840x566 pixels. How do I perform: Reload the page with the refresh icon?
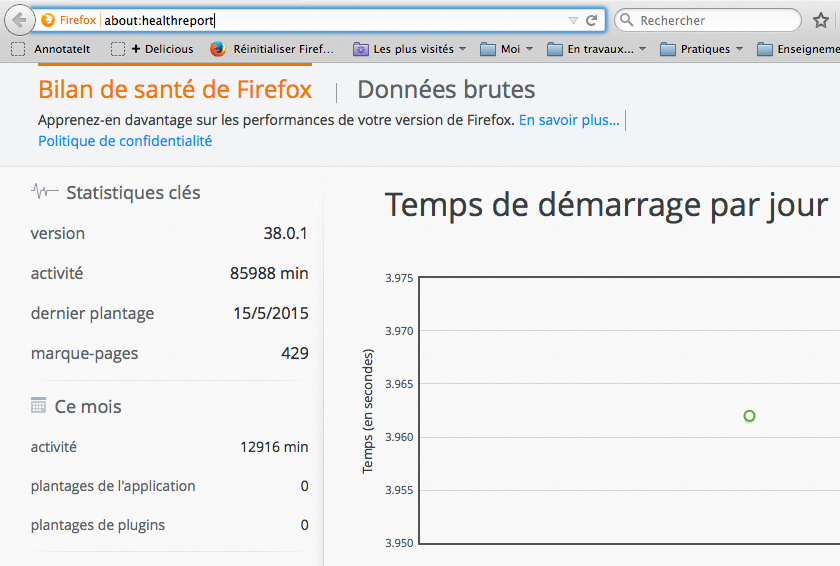(x=591, y=20)
